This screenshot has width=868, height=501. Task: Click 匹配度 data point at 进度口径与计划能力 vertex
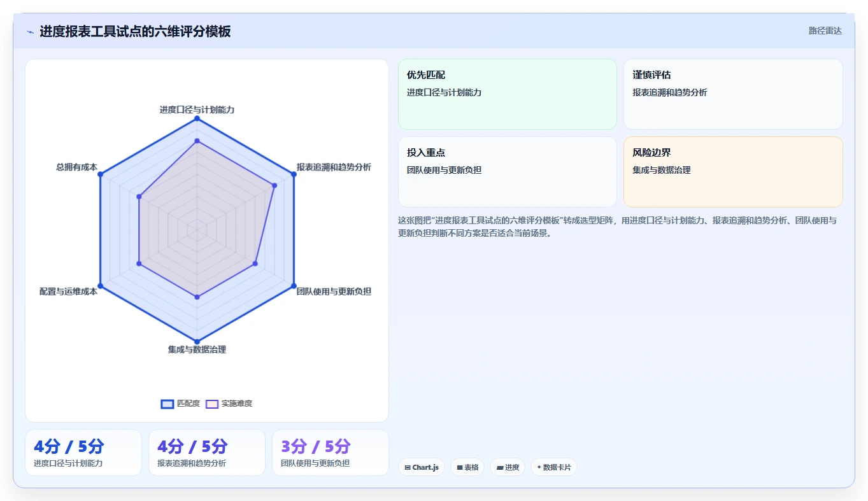tap(197, 118)
